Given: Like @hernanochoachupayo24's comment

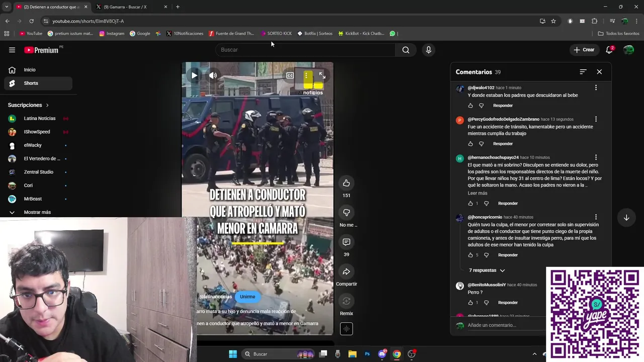Looking at the screenshot, I should point(470,204).
